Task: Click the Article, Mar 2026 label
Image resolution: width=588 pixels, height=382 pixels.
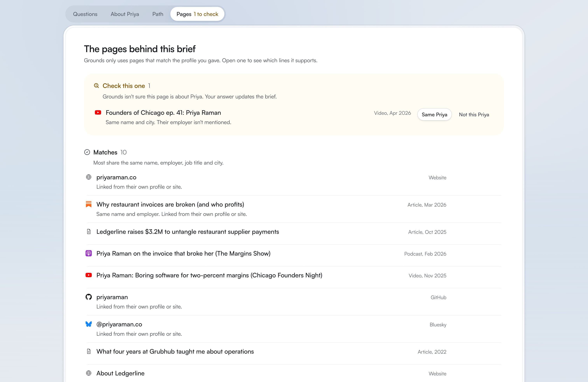Action: 427,205
